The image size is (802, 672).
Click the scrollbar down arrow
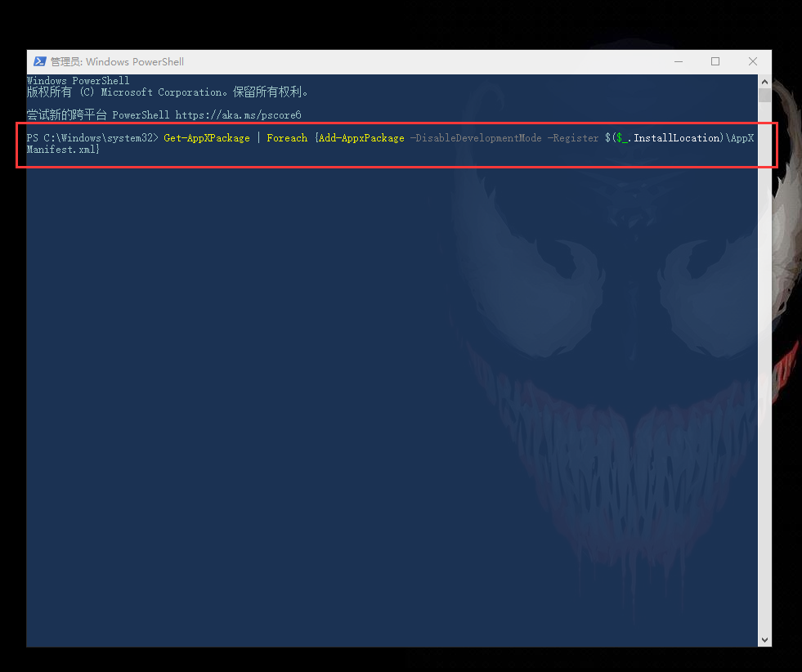[764, 638]
